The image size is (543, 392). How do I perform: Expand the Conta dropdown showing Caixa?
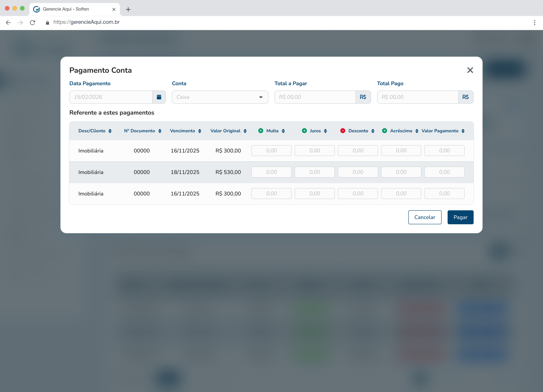[x=220, y=97]
